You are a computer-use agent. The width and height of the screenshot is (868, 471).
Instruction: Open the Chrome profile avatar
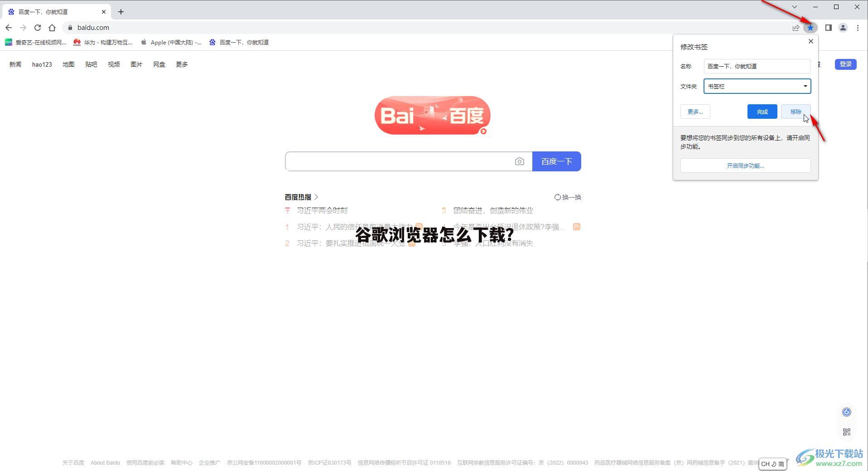(x=843, y=28)
